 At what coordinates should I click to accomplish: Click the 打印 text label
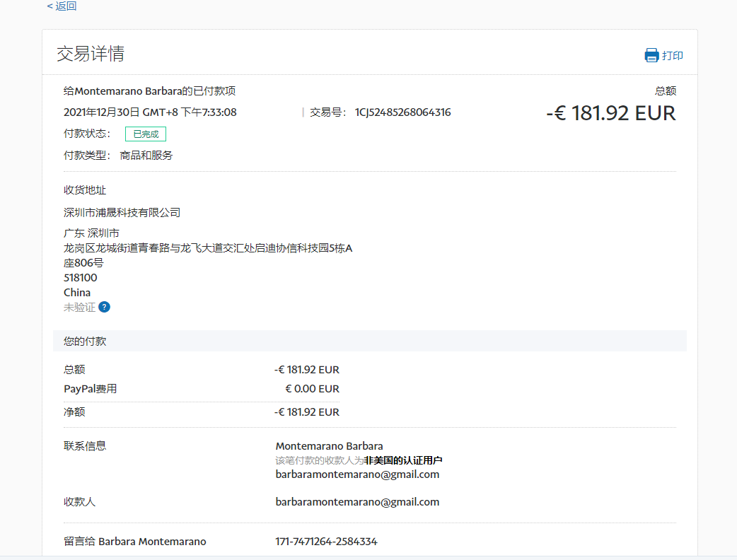[x=673, y=56]
